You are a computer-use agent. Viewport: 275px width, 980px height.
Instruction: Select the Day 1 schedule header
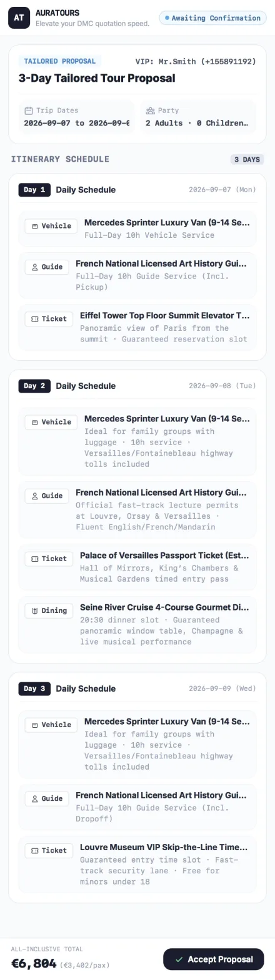click(137, 190)
